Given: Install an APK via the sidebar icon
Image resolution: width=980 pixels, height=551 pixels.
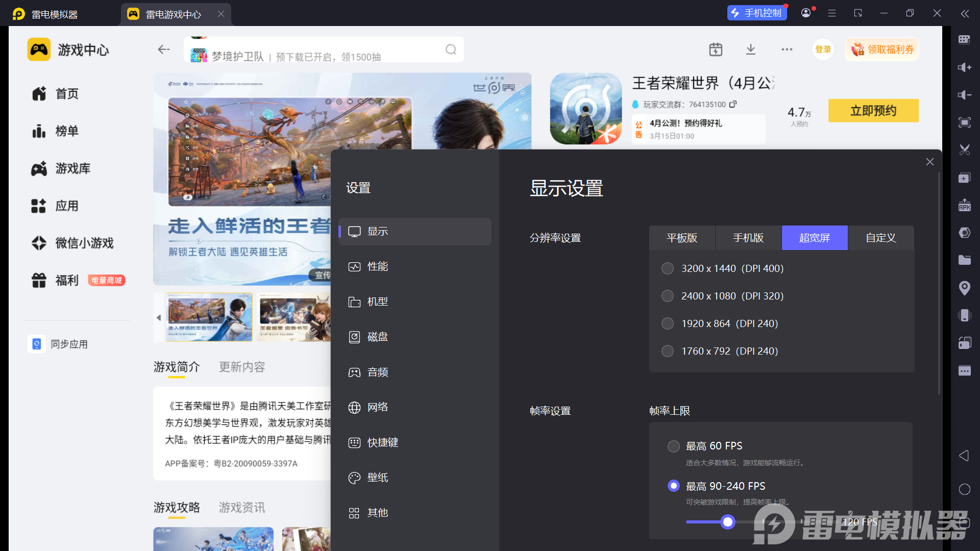Looking at the screenshot, I should [964, 205].
